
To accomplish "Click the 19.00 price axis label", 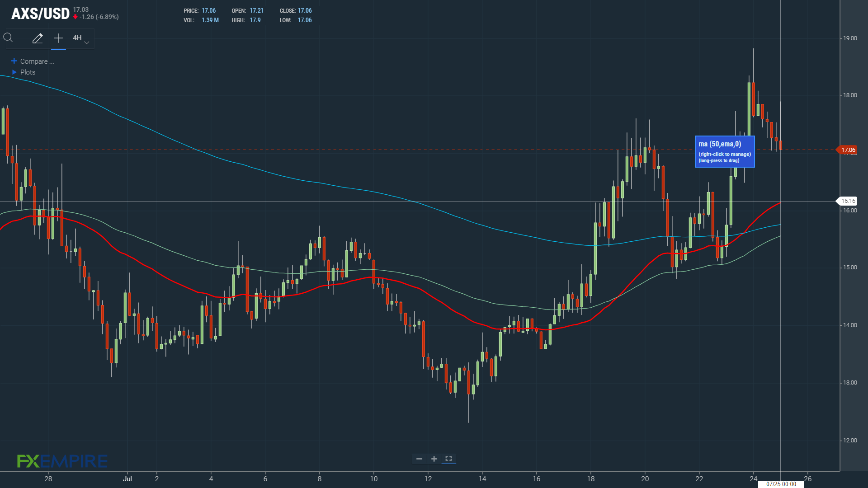I will pos(850,38).
